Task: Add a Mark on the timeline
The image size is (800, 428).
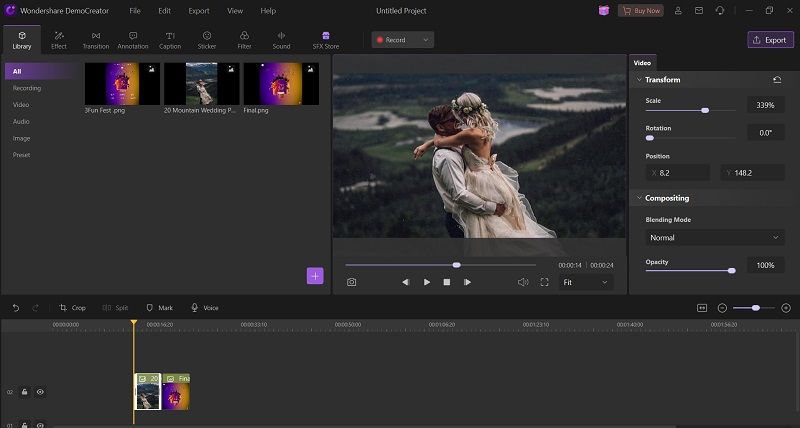Action: point(159,308)
